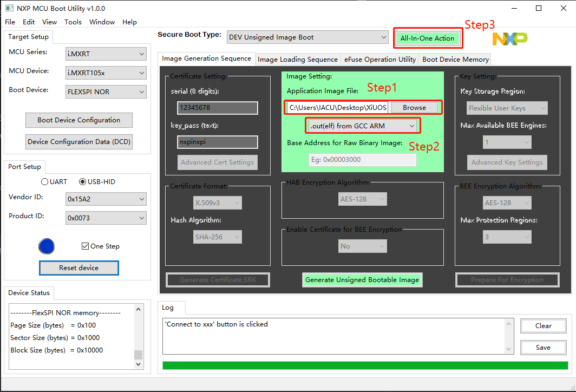Expand the Boot Device dropdown
576x392 pixels.
(106, 92)
